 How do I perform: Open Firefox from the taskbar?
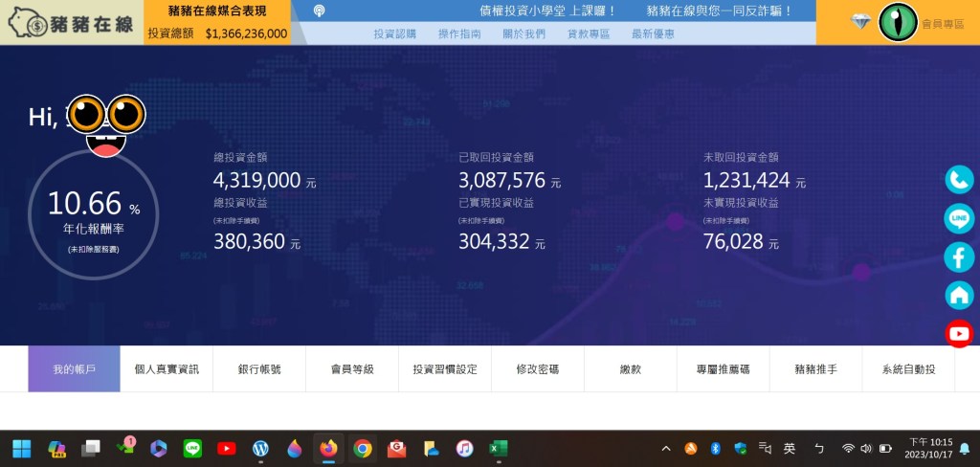(x=328, y=448)
